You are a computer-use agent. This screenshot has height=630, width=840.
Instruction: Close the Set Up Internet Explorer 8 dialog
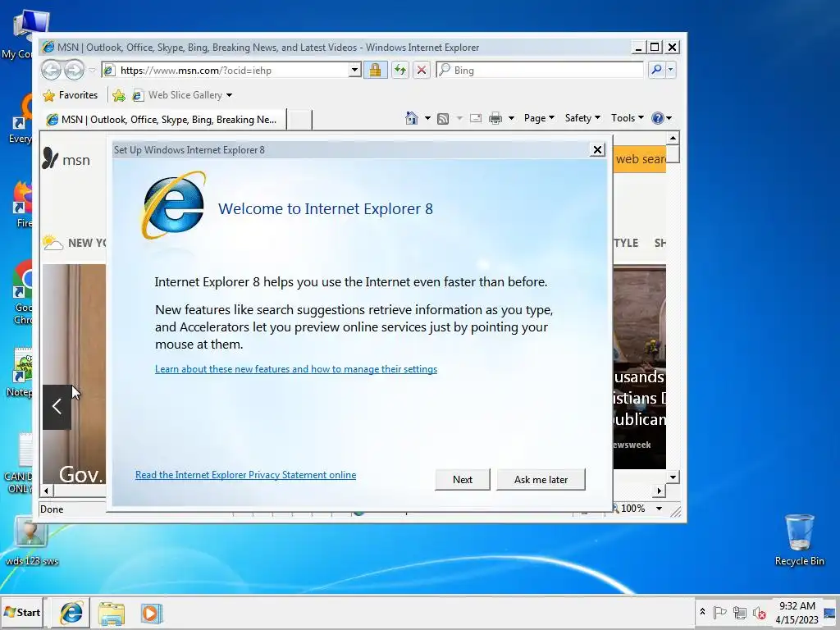coord(597,150)
